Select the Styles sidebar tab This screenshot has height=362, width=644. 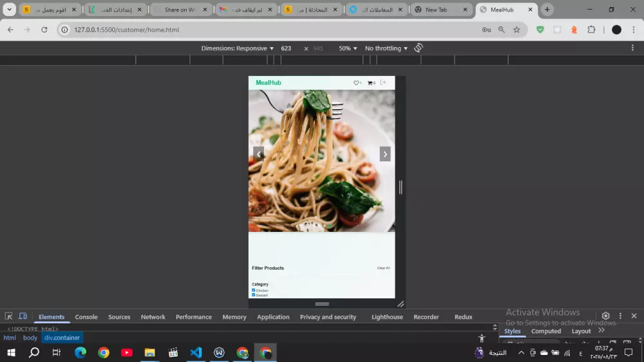point(512,331)
